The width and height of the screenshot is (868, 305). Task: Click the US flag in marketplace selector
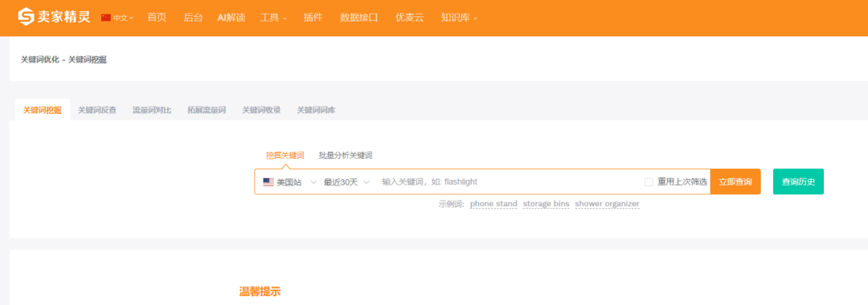tap(268, 181)
